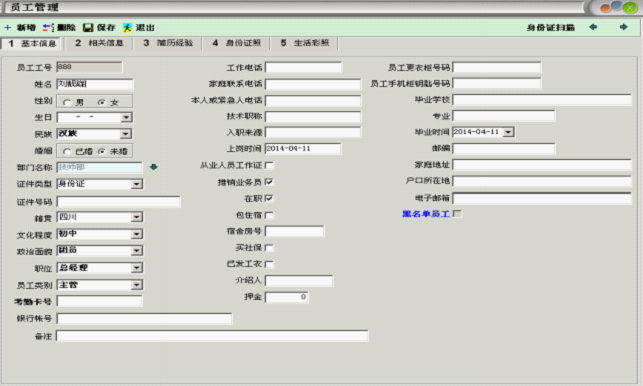Open the 文化程度 dropdown
This screenshot has width=643, height=386.
[137, 234]
